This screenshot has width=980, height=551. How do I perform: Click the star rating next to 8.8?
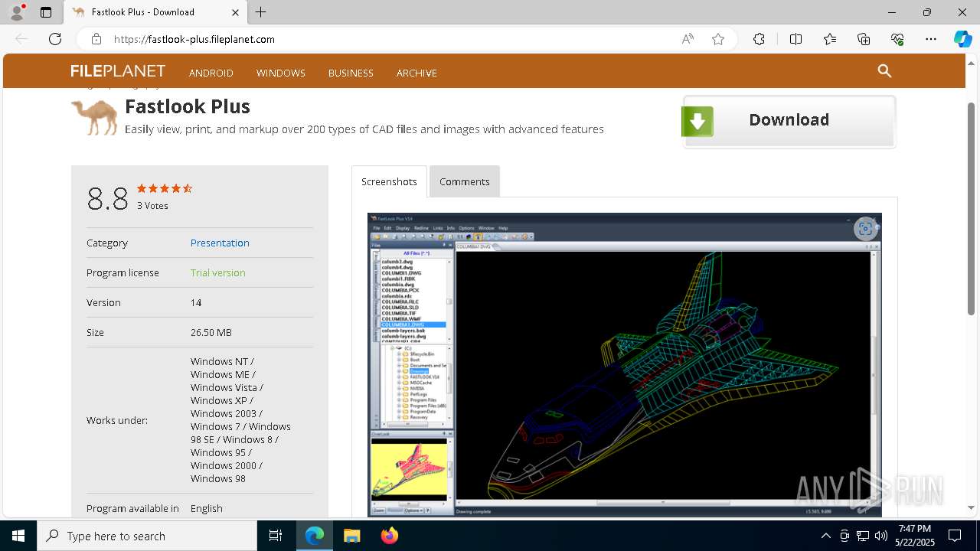pyautogui.click(x=165, y=188)
